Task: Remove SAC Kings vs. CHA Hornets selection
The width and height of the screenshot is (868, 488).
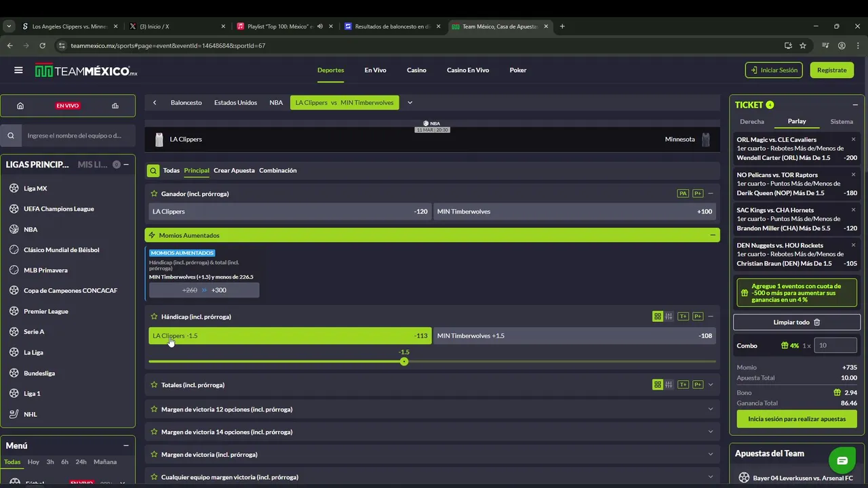Action: pos(853,209)
